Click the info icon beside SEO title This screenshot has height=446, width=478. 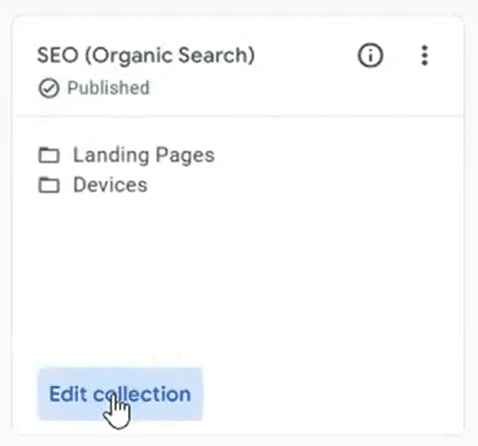point(370,55)
